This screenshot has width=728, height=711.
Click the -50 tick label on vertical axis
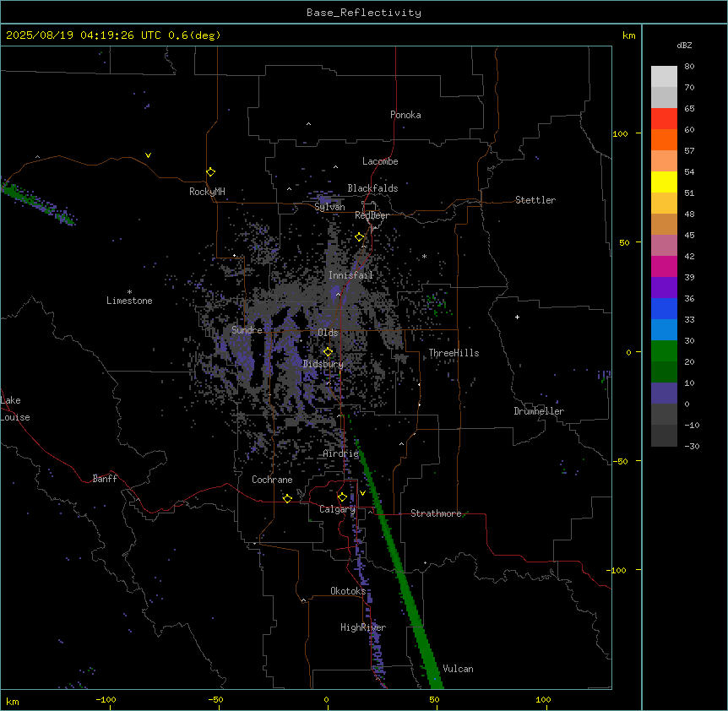point(620,461)
